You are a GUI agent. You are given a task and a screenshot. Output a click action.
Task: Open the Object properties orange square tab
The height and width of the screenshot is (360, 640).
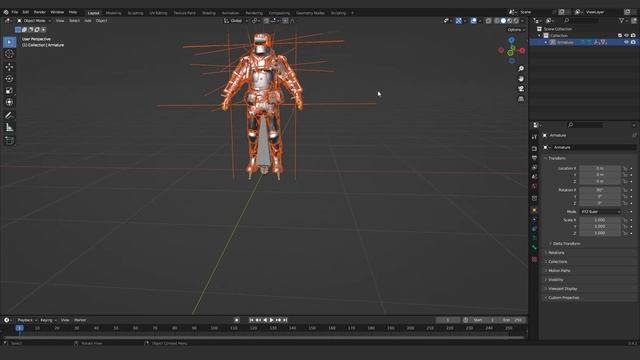(534, 211)
